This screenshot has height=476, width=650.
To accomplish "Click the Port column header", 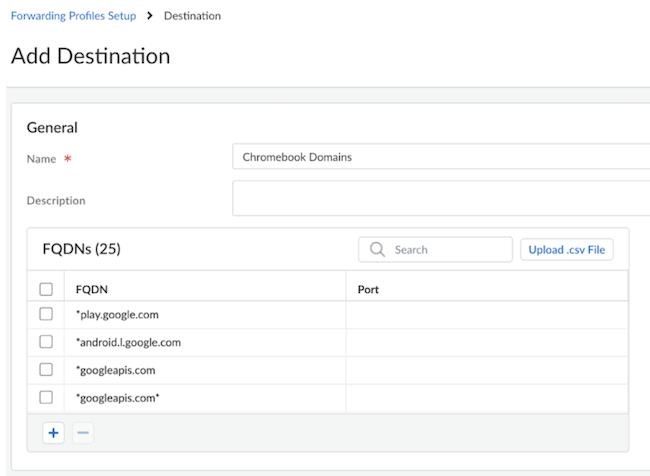I will [368, 289].
